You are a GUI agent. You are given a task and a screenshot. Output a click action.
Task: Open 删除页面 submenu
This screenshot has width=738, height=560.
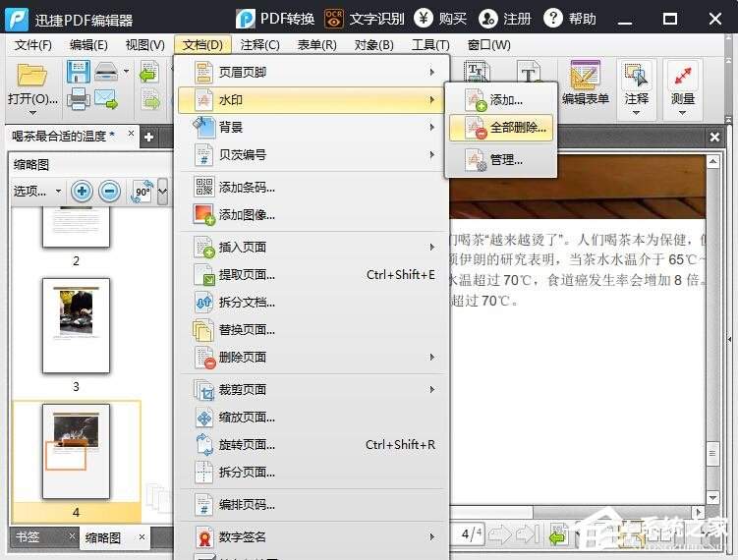point(312,358)
